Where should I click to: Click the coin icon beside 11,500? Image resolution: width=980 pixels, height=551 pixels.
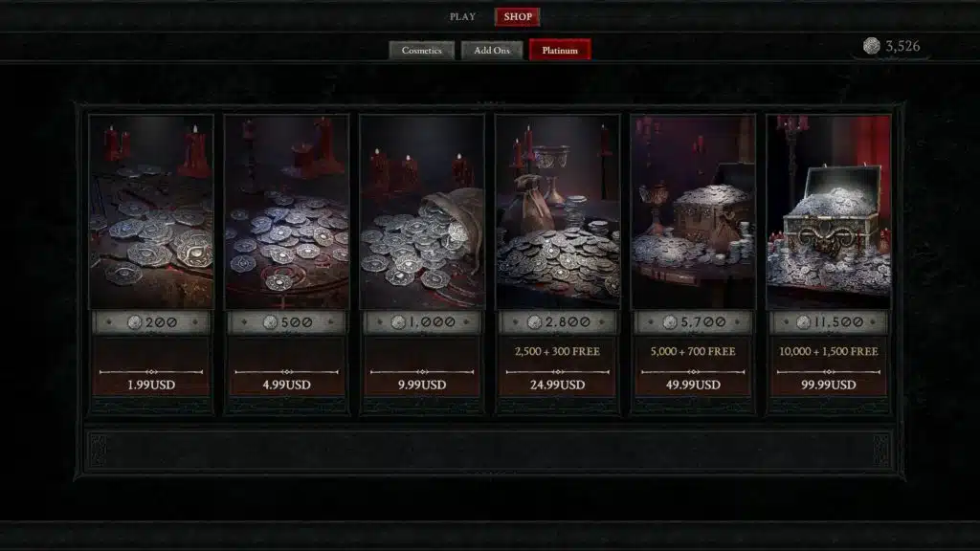pyautogui.click(x=803, y=322)
